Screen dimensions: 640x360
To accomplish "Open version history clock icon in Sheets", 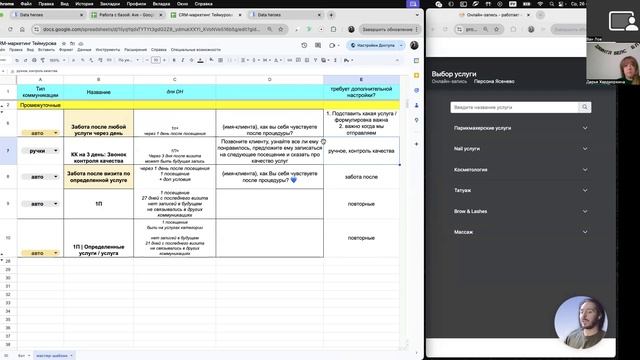I will 304,45.
